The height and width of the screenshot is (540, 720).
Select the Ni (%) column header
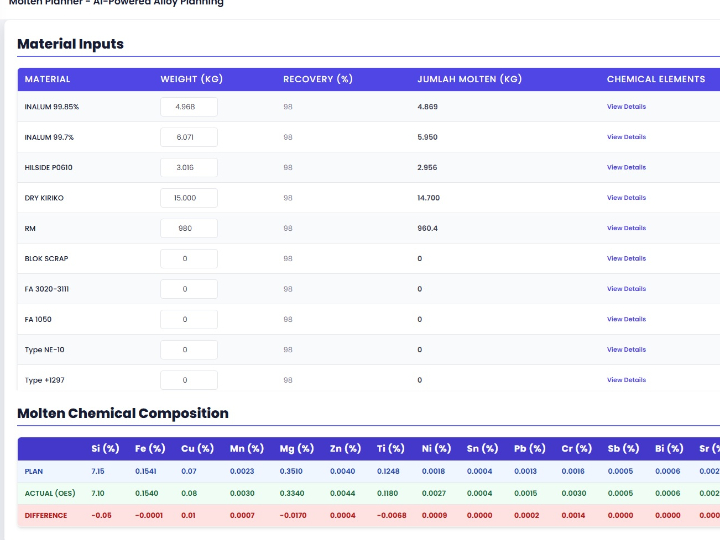click(436, 449)
